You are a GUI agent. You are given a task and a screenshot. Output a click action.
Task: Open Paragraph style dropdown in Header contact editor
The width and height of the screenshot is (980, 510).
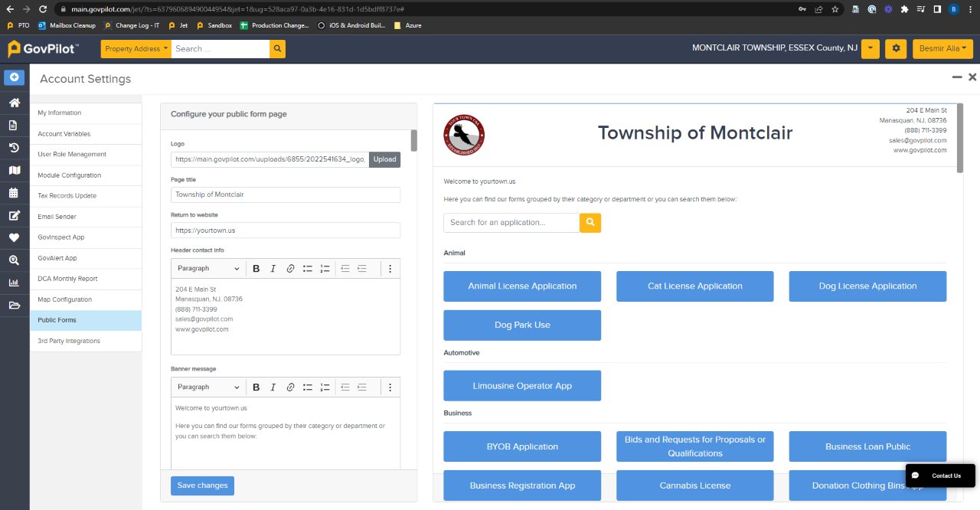click(208, 269)
